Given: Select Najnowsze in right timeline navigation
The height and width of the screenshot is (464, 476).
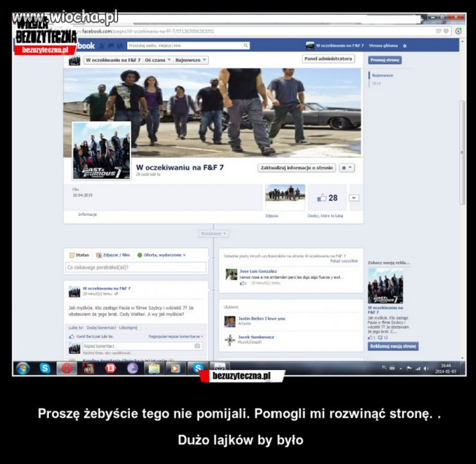Looking at the screenshot, I should pyautogui.click(x=382, y=75).
